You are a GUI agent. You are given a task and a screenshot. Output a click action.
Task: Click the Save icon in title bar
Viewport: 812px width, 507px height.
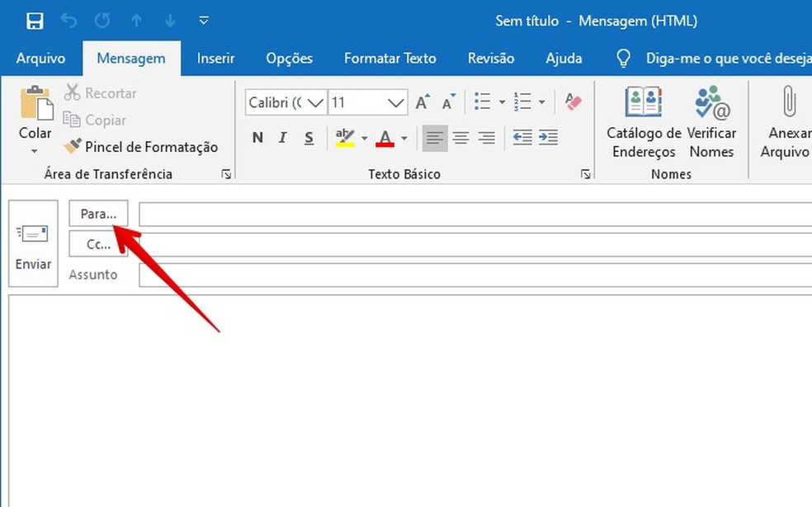point(35,21)
